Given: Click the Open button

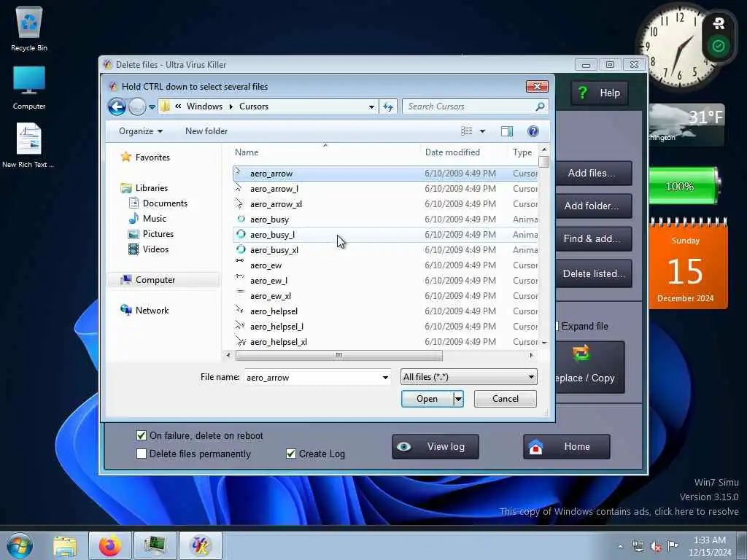Looking at the screenshot, I should tap(427, 399).
